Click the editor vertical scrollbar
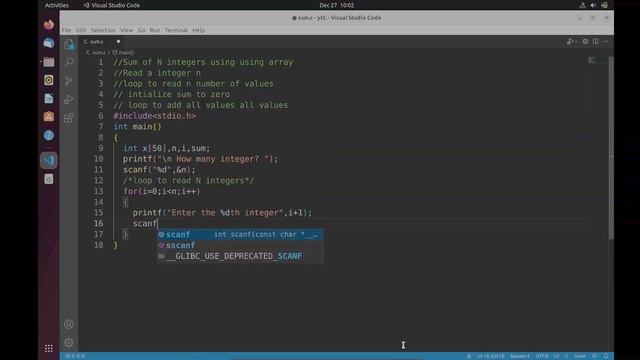 click(611, 147)
